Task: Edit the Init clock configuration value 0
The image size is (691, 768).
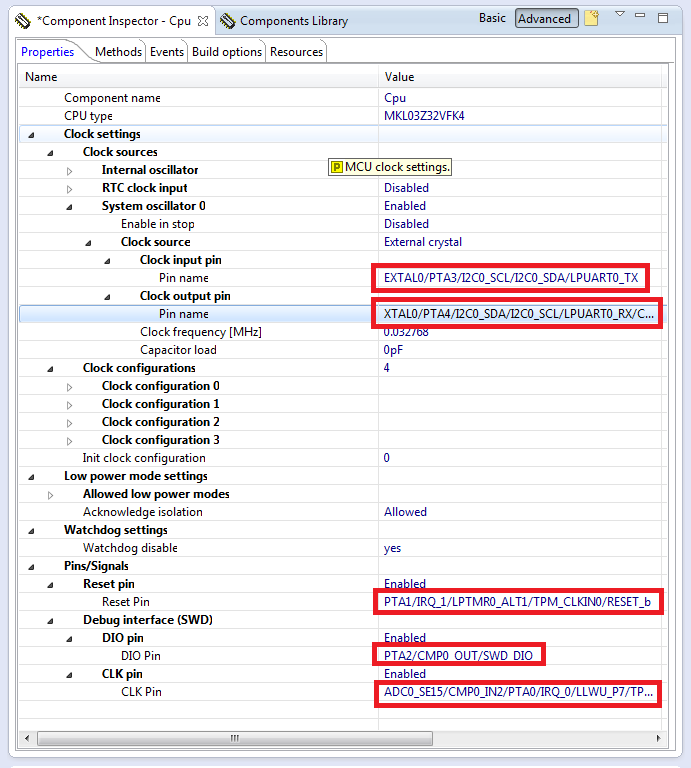Action: coord(386,458)
